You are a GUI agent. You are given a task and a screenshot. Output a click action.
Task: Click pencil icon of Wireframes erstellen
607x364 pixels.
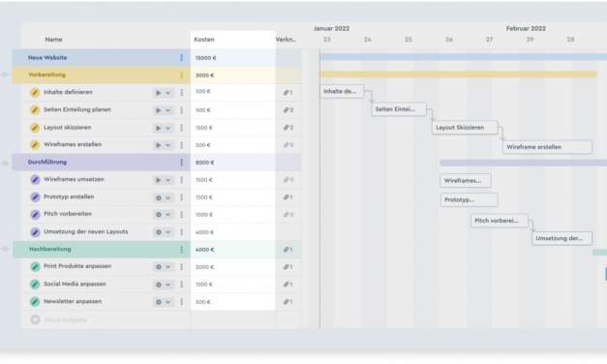point(35,145)
